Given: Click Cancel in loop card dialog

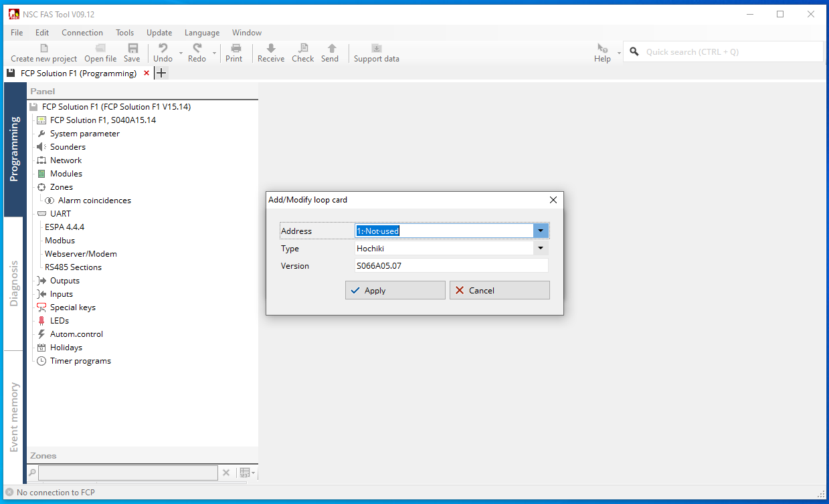Looking at the screenshot, I should point(500,290).
